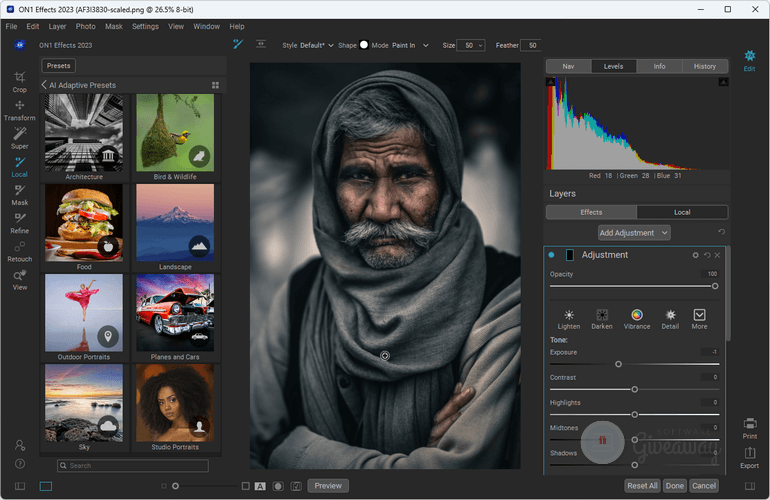The image size is (770, 500).
Task: Select the Mask tool in sidebar
Action: point(20,195)
